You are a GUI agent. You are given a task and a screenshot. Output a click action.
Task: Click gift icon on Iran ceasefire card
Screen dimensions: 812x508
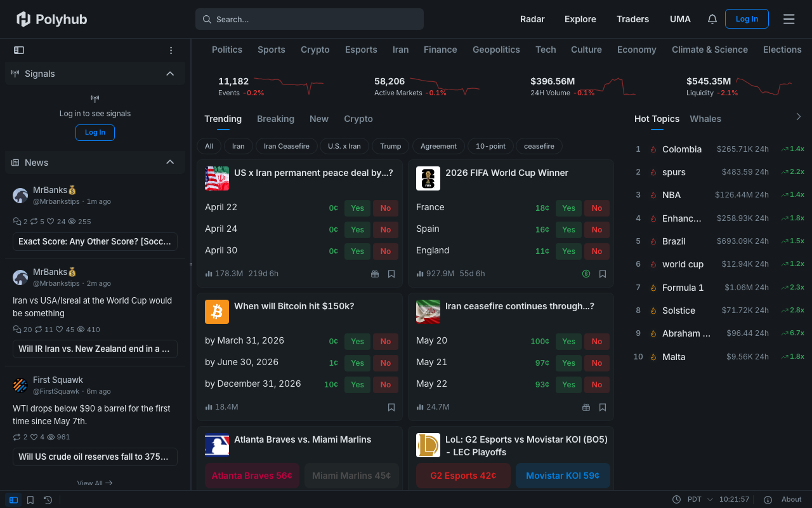coord(586,407)
